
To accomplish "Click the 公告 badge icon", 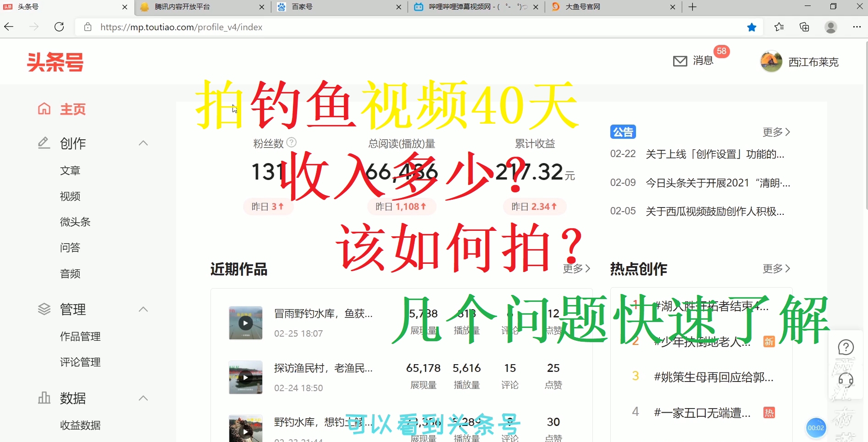I will 623,132.
